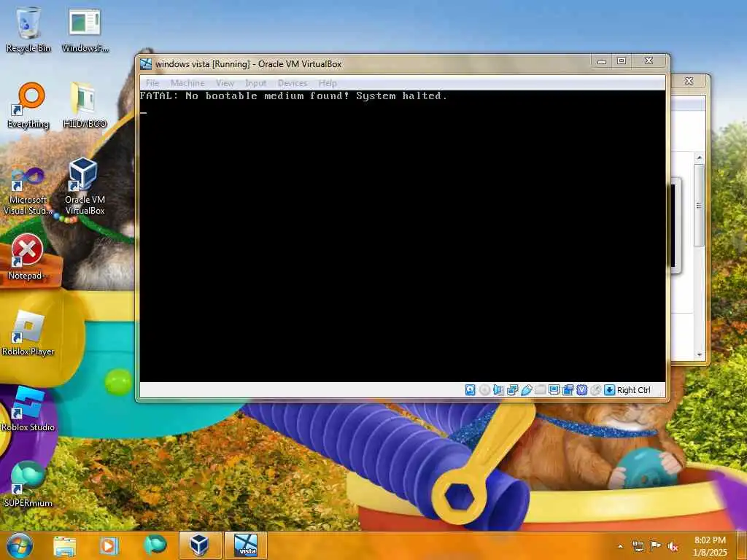The height and width of the screenshot is (560, 747).
Task: Open the clock showing 8:02 PM
Action: click(x=710, y=546)
